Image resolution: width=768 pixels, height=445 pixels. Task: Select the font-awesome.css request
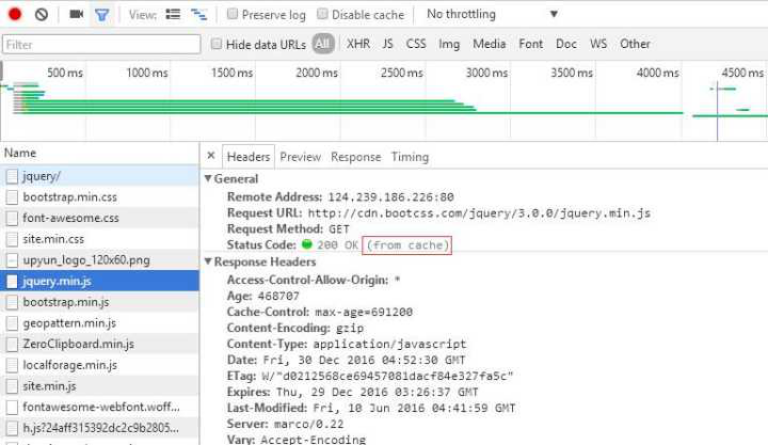(x=99, y=218)
